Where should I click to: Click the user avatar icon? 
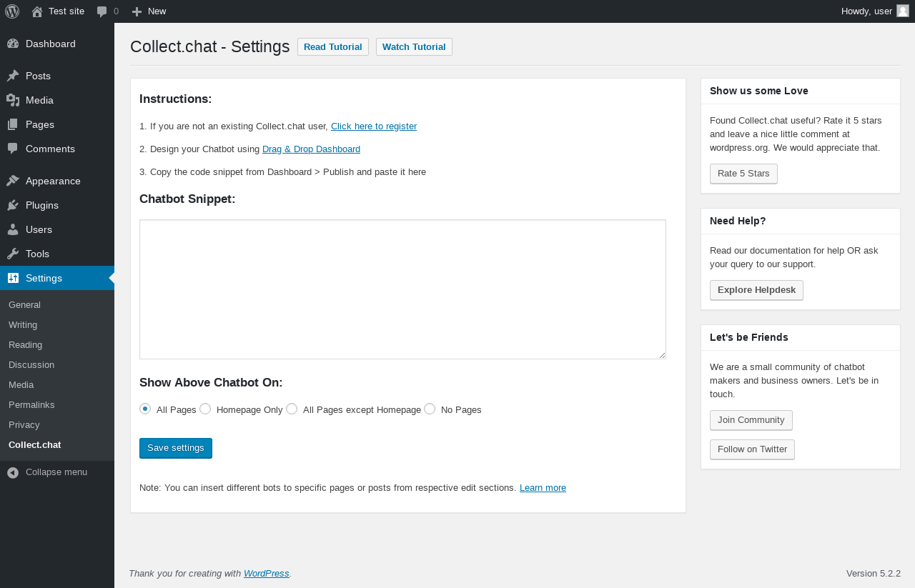903,11
